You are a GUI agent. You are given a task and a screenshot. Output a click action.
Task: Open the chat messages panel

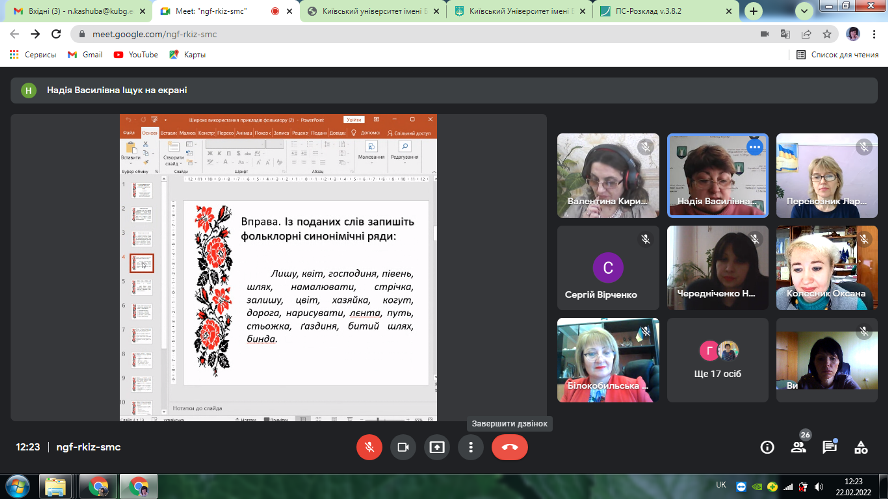tap(829, 447)
